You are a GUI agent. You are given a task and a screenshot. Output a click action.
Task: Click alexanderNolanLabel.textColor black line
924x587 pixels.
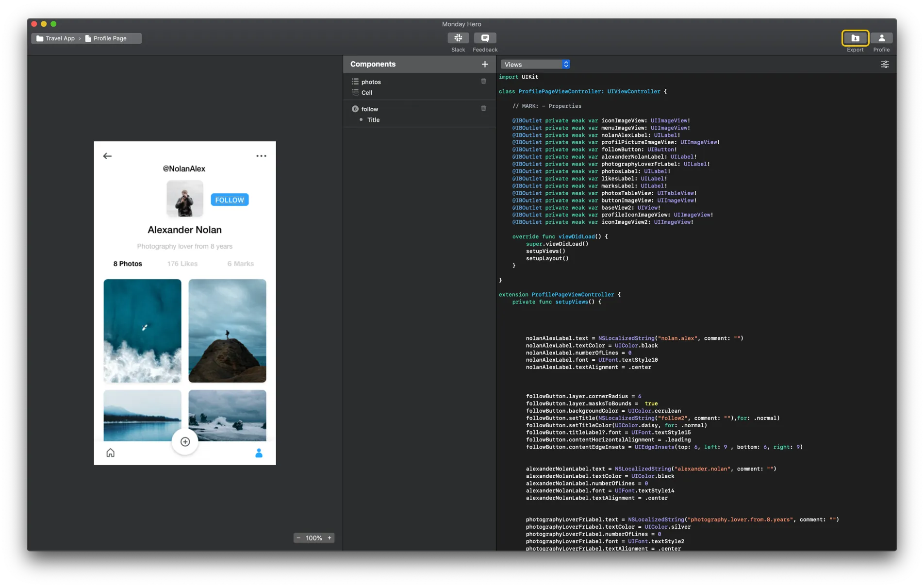coord(600,476)
